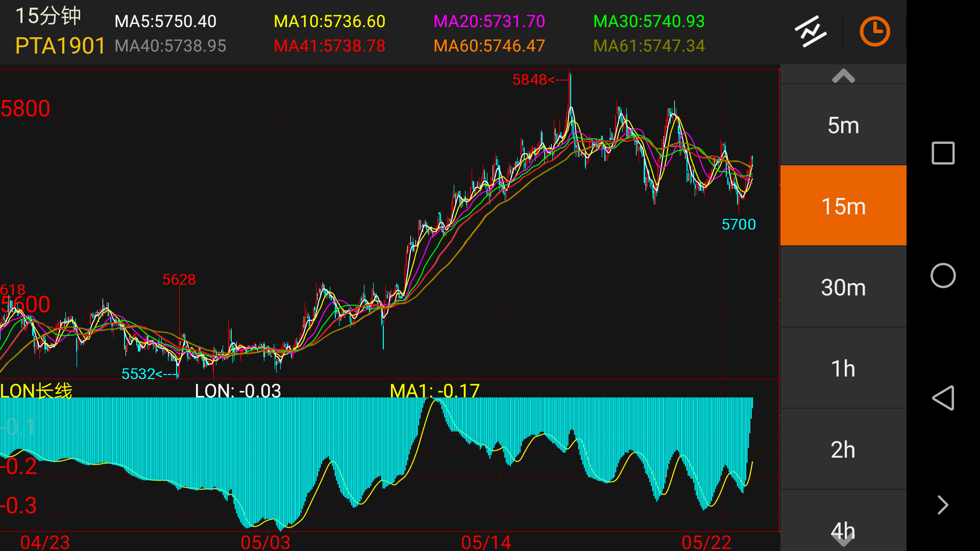
Task: Tap the MA5:5750.40 indicator value
Action: 165,21
